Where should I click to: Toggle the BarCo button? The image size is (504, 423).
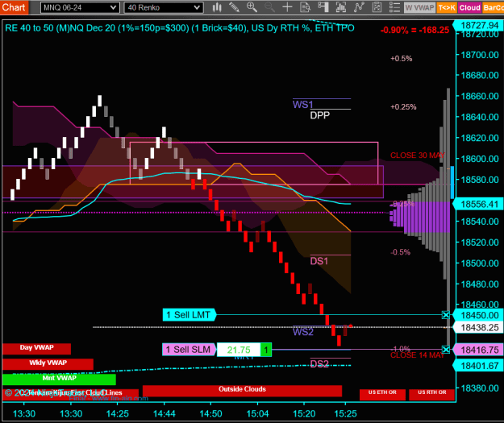click(x=493, y=8)
